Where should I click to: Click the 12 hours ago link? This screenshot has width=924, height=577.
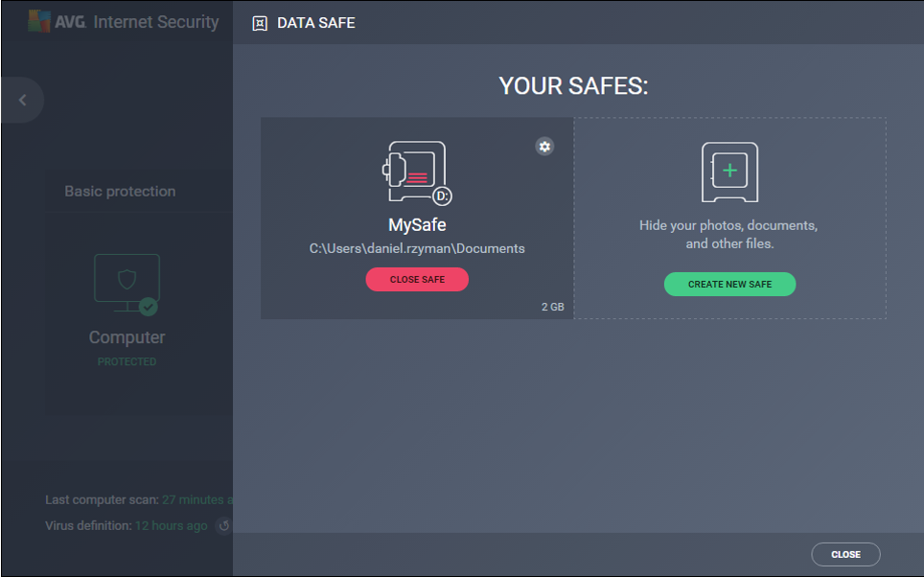pyautogui.click(x=171, y=526)
